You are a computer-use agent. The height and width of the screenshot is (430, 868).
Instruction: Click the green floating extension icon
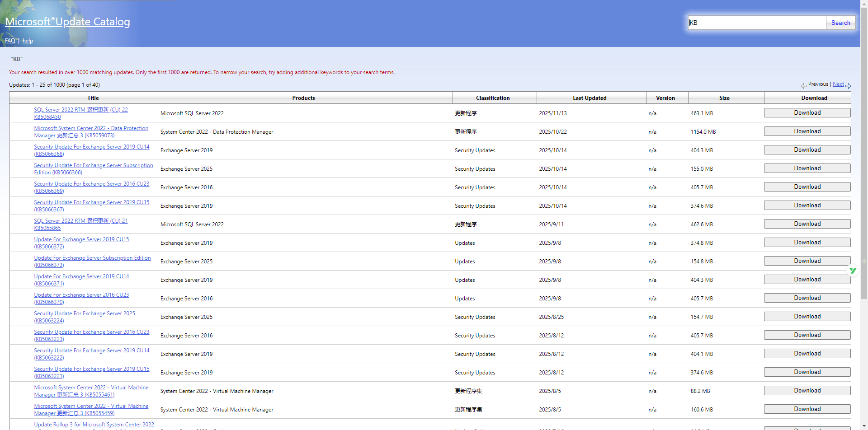tap(853, 271)
